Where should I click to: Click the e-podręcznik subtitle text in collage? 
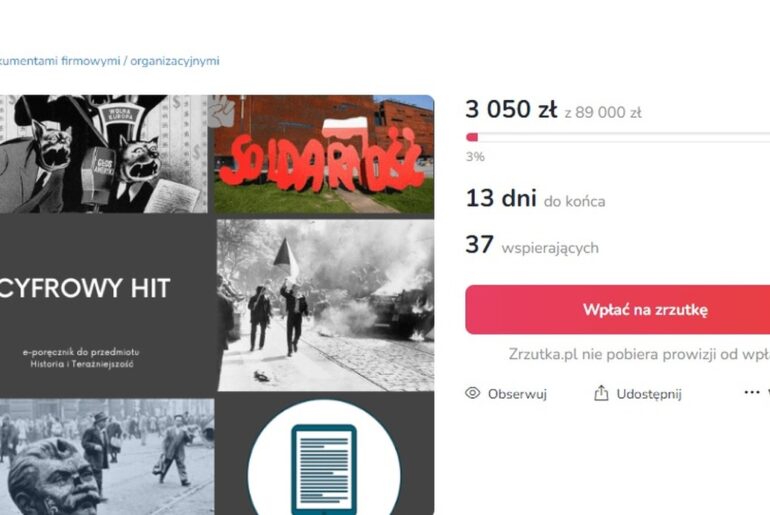81,358
